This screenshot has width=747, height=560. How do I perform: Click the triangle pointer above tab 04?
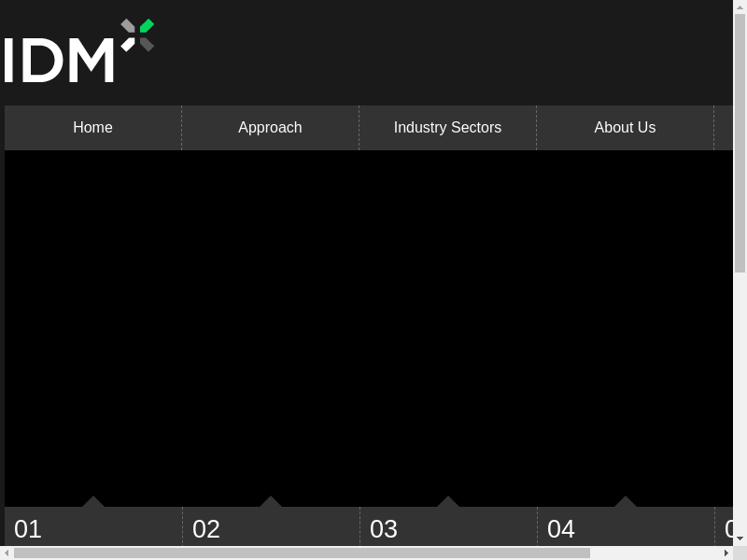[626, 502]
